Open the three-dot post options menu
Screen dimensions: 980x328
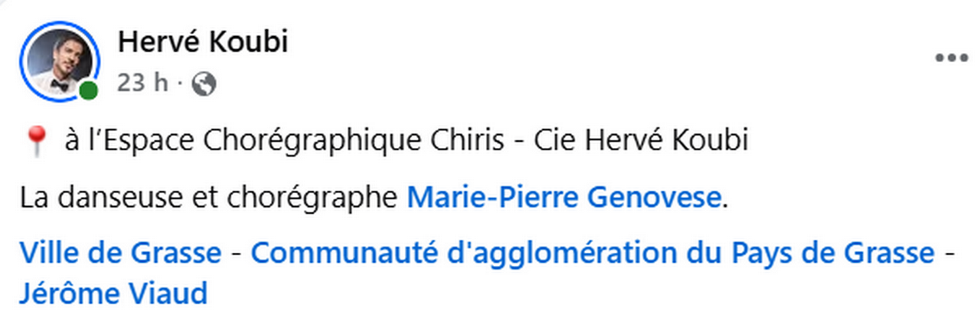pyautogui.click(x=952, y=58)
